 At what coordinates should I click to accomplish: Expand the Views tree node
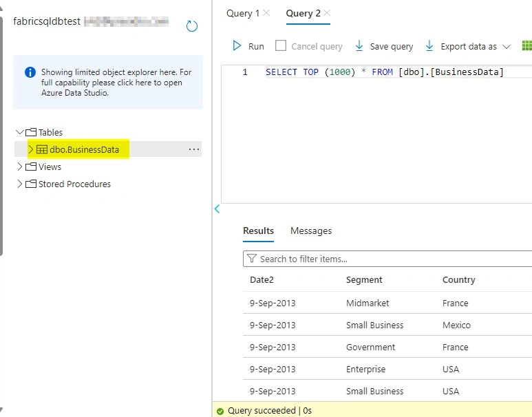pyautogui.click(x=20, y=167)
